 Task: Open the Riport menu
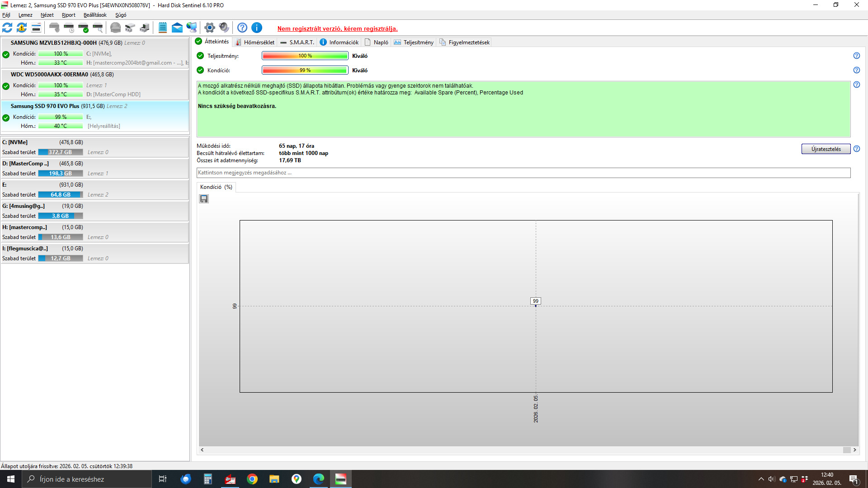pyautogui.click(x=69, y=15)
